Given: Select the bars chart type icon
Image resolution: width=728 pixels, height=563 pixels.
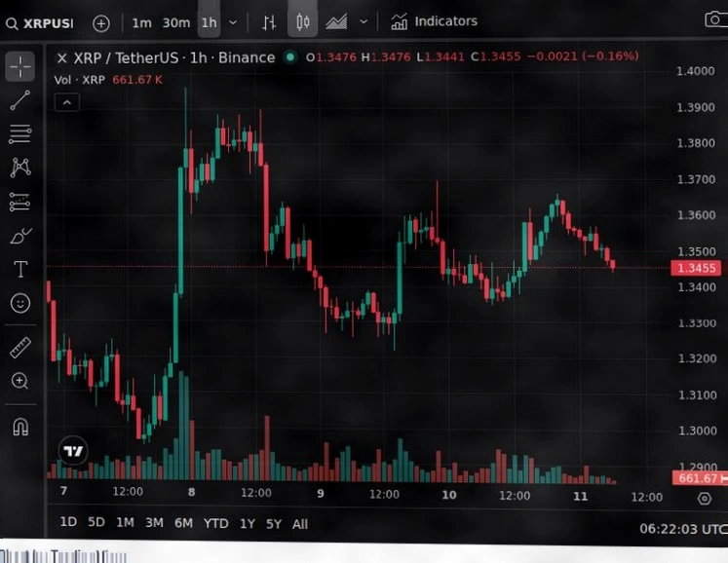Looking at the screenshot, I should [269, 22].
